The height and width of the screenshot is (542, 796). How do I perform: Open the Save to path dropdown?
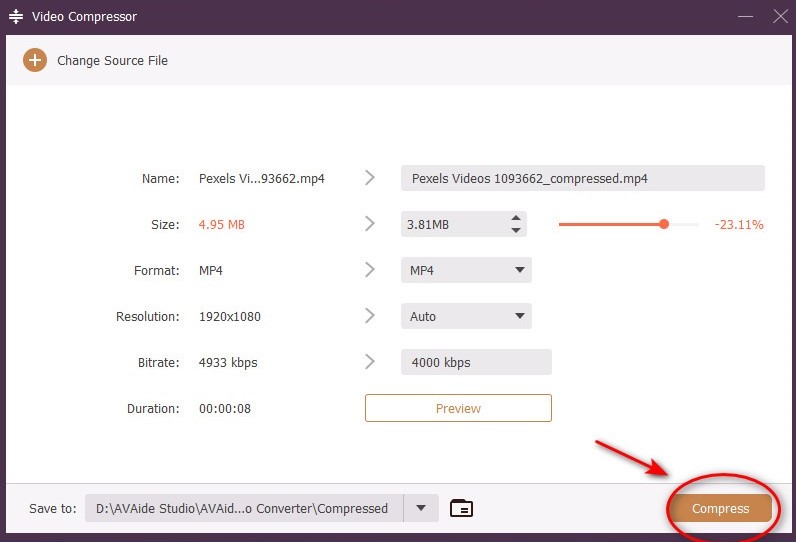(x=420, y=508)
